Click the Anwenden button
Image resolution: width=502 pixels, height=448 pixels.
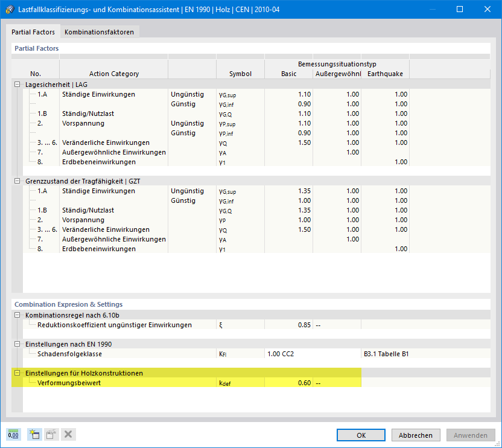[x=471, y=435]
